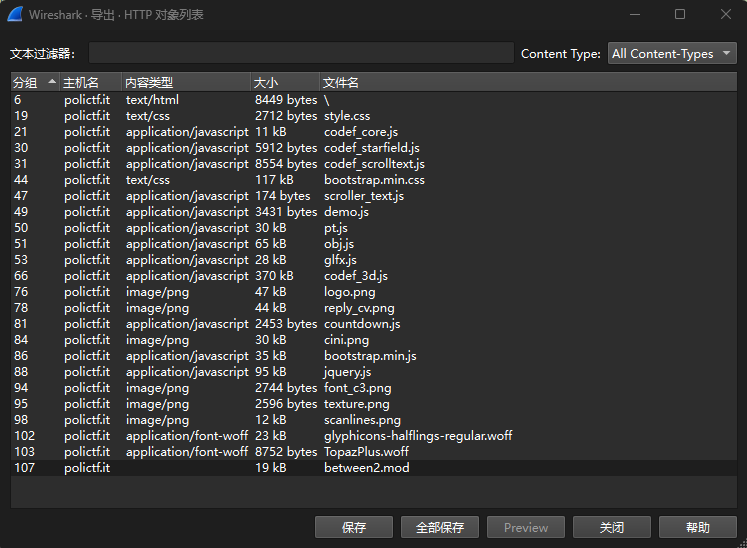747x548 pixels.
Task: Sort by the 大小 column header
Action: click(x=285, y=82)
